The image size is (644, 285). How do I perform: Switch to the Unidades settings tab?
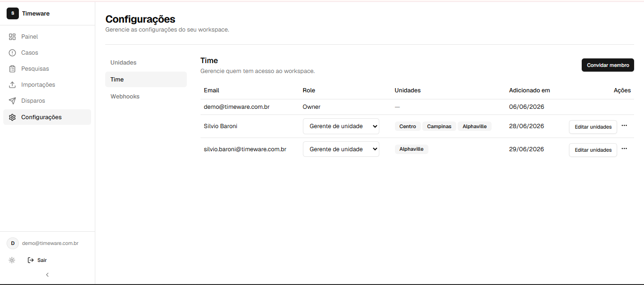coord(146,63)
